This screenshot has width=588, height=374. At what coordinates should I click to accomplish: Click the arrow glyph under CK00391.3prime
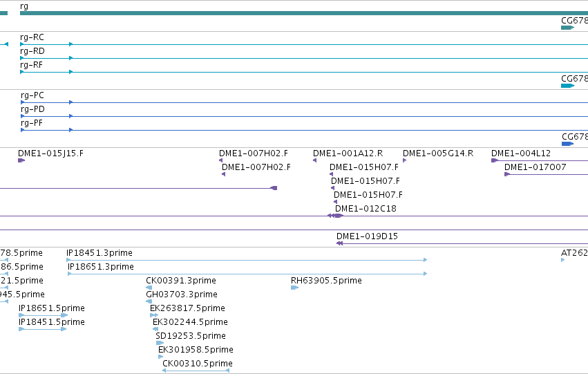149,288
